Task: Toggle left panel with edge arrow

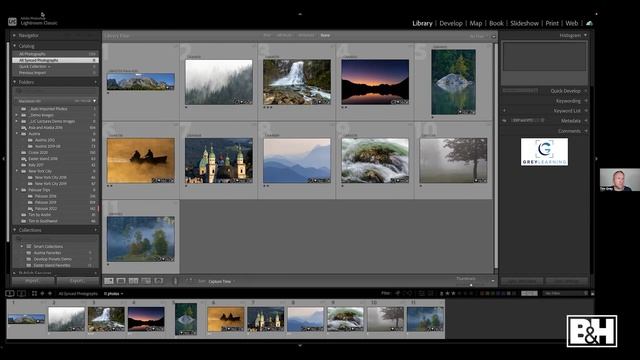Action: [3, 158]
